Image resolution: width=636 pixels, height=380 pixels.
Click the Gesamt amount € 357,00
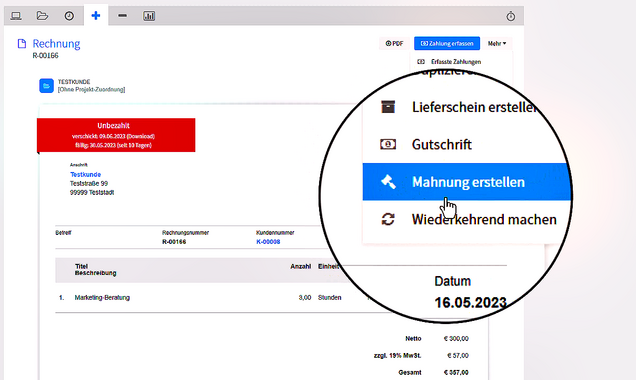pyautogui.click(x=456, y=373)
